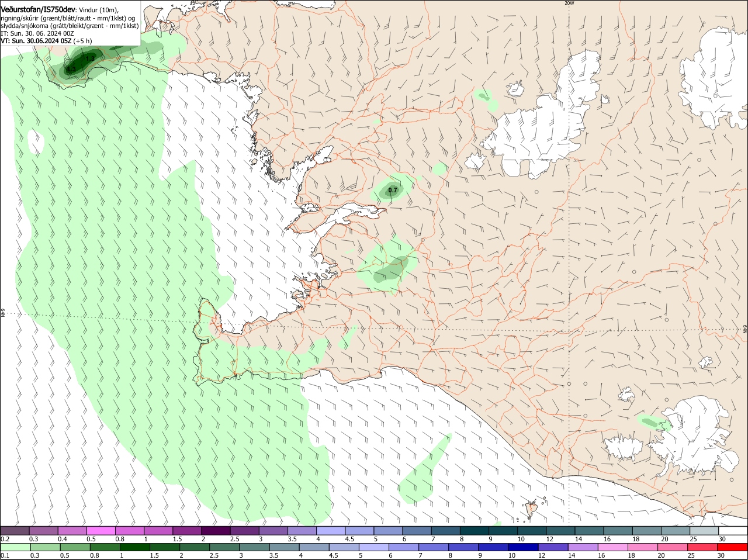Click the 0.7 precipitation value on the map
The width and height of the screenshot is (748, 560).
[393, 191]
